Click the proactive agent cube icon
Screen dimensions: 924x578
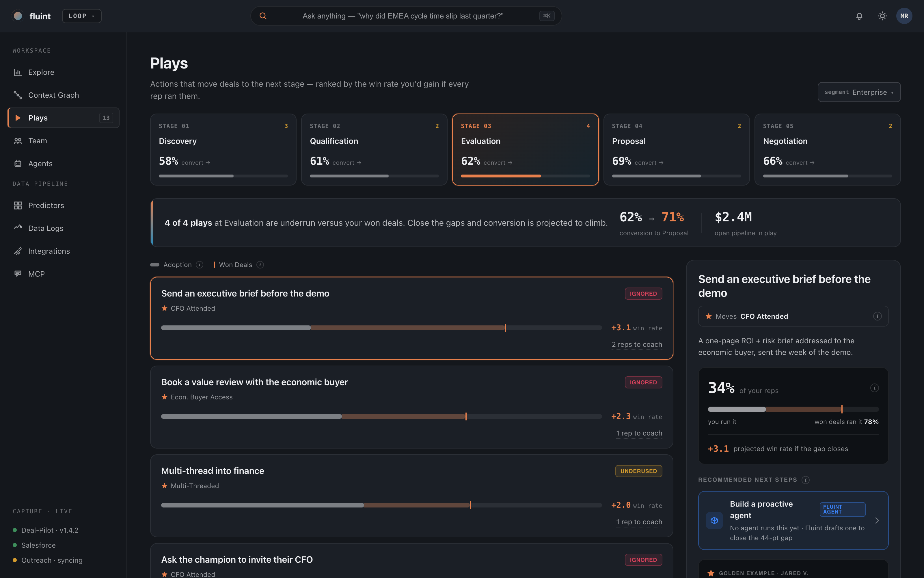714,520
